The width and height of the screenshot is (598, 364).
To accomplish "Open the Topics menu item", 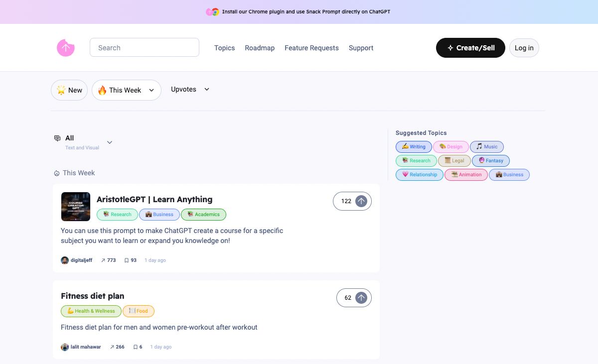I will (224, 48).
